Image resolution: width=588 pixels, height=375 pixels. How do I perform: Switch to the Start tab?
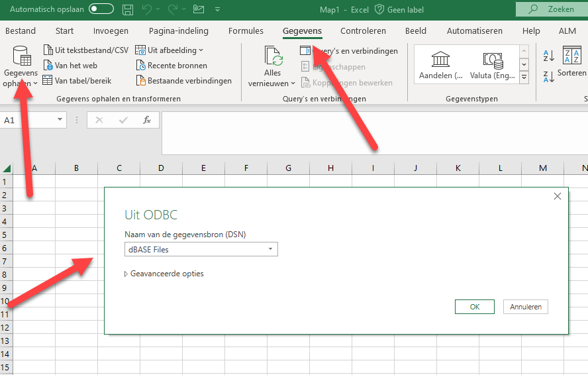point(64,30)
